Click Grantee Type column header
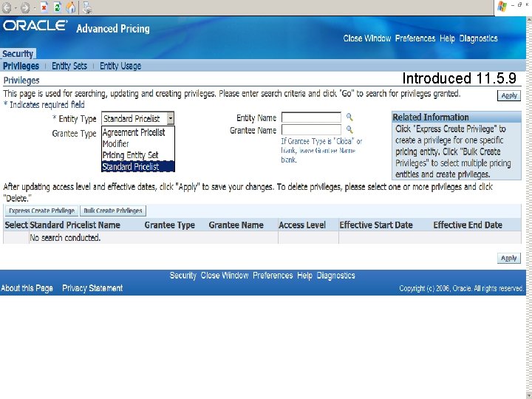The image size is (532, 399). point(170,225)
